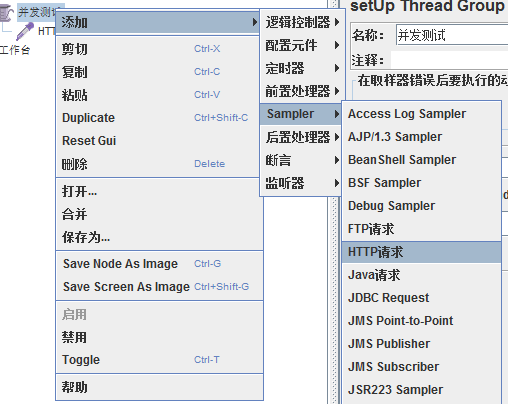
Task: Click the 注释 comment field
Action: [x=449, y=60]
